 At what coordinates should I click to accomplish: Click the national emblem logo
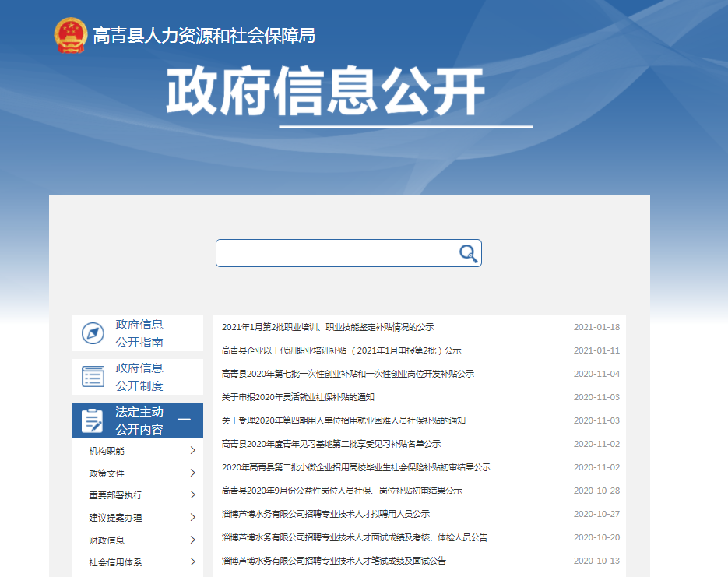[71, 36]
